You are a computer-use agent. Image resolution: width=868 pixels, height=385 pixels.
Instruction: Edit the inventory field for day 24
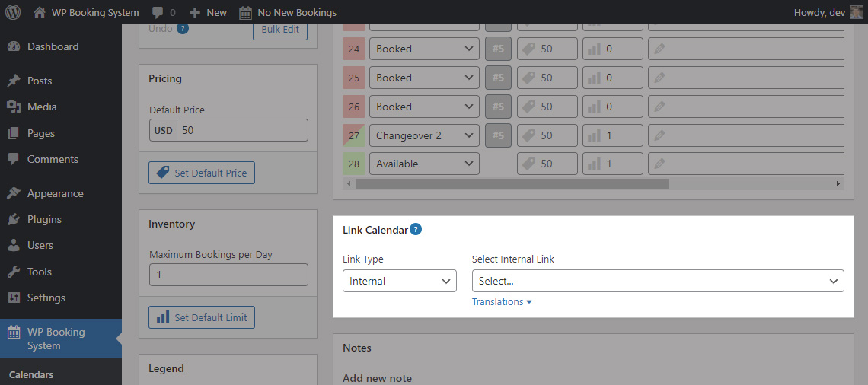(x=613, y=49)
